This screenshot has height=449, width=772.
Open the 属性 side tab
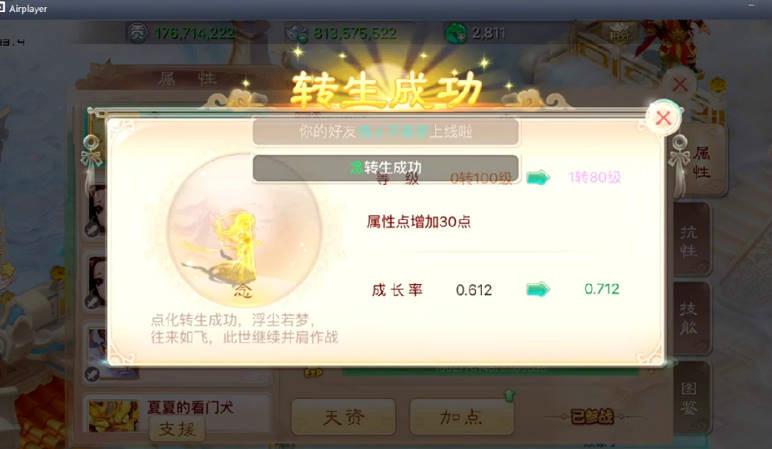701,162
